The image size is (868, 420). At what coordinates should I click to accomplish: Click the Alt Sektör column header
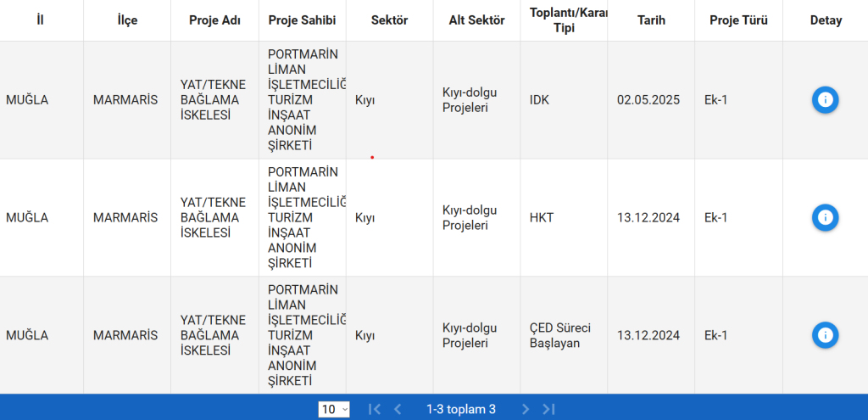pyautogui.click(x=476, y=20)
